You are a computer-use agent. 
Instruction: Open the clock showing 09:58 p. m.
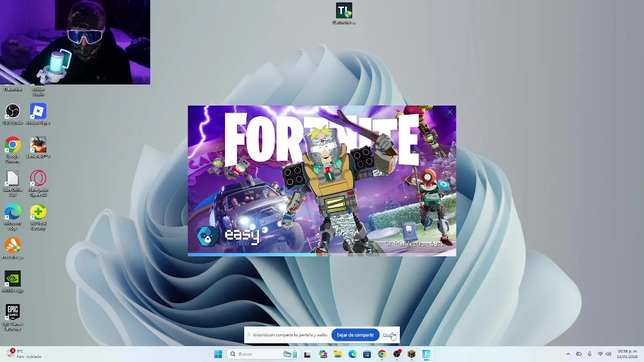coord(627,354)
